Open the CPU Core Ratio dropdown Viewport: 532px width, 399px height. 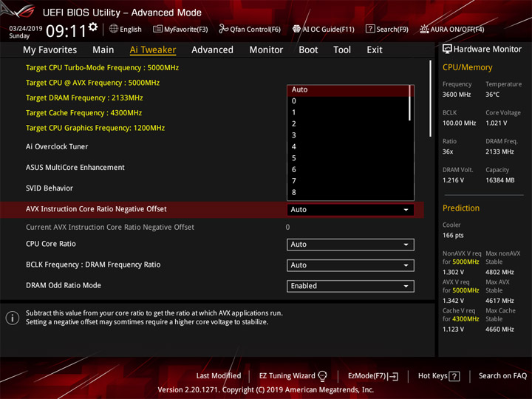pyautogui.click(x=350, y=245)
